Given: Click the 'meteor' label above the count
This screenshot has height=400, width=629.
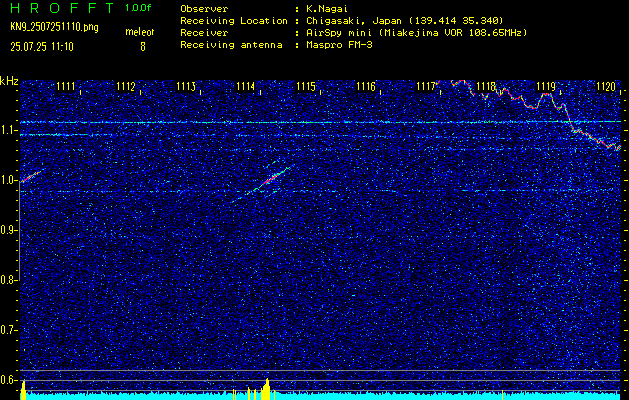Looking at the screenshot, I should [140, 32].
